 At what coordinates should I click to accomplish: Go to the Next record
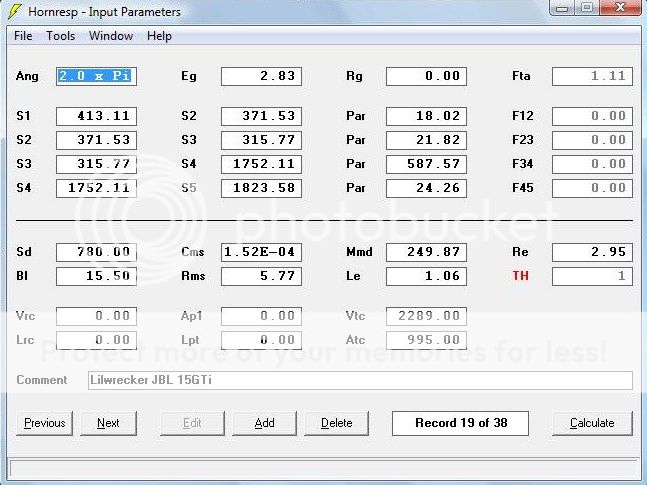pos(108,423)
